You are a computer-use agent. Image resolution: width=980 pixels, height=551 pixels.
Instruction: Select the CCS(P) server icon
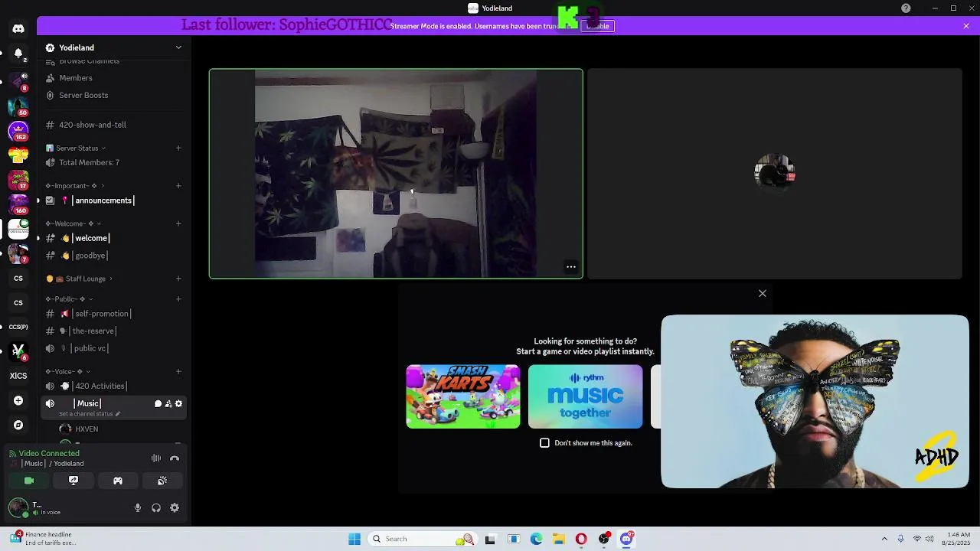(x=18, y=327)
